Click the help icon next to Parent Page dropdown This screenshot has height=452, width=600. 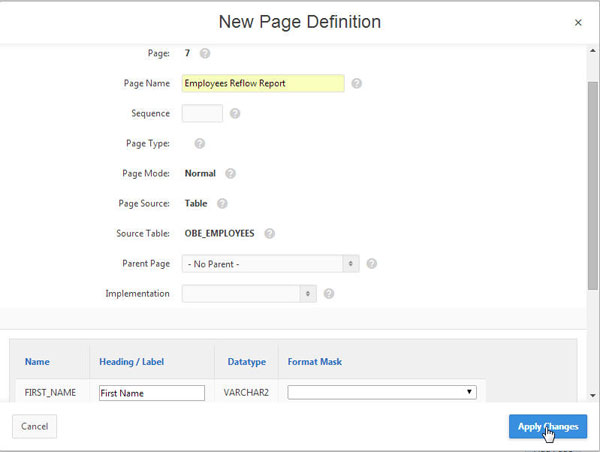point(371,264)
